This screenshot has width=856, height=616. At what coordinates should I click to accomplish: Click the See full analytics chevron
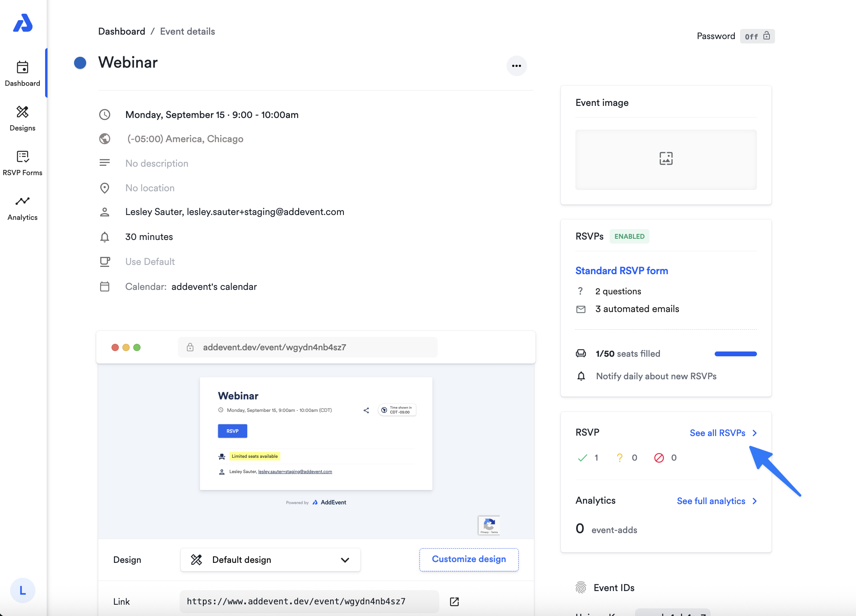click(755, 501)
